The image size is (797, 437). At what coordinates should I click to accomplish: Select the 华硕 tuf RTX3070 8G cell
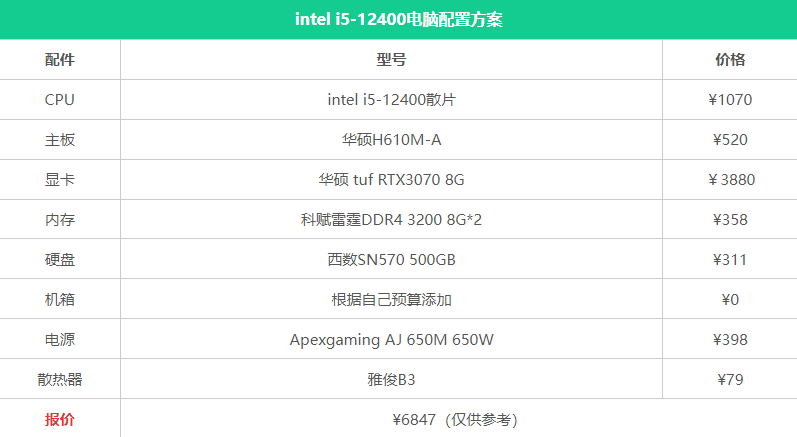click(x=391, y=179)
